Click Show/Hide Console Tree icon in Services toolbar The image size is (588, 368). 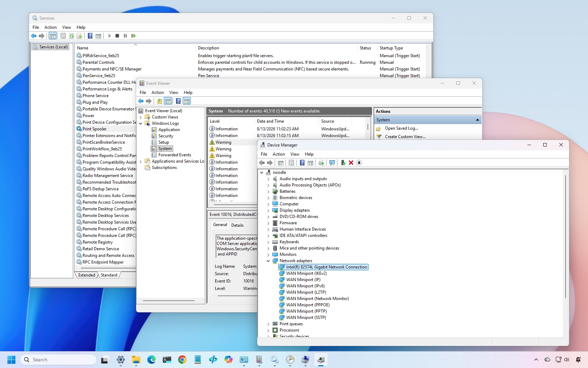53,36
